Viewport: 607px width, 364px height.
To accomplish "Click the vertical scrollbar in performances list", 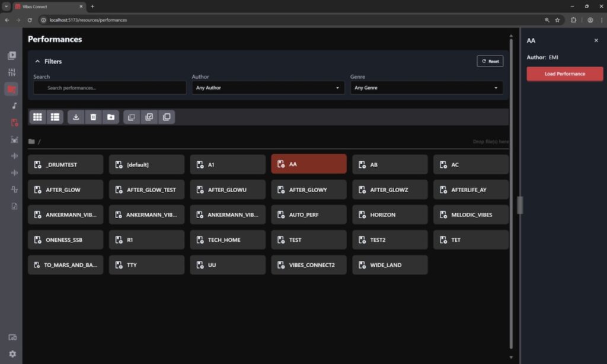I will [x=511, y=178].
